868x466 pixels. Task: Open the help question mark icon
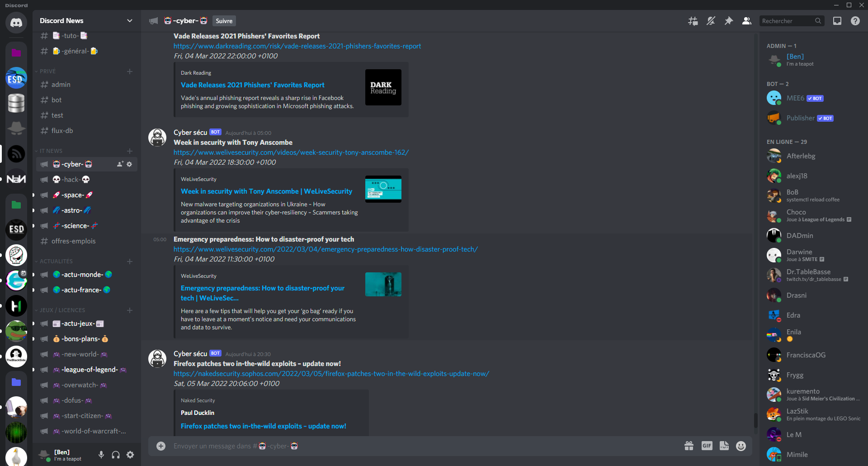click(x=855, y=21)
